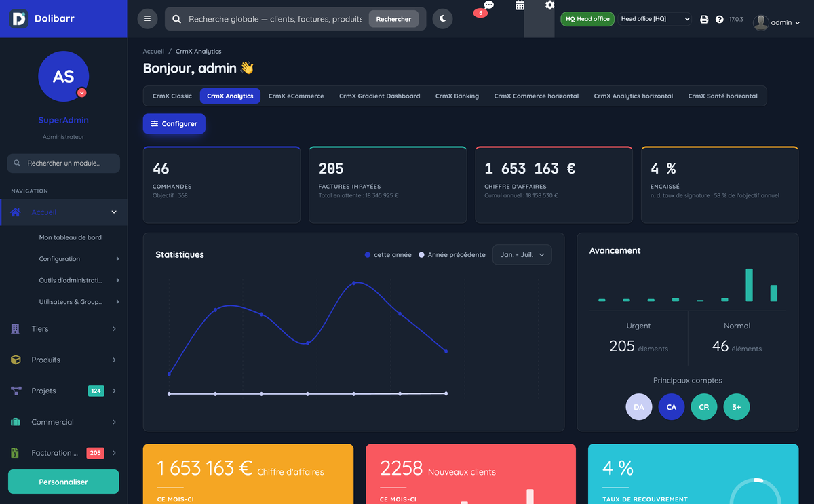Click the Tiers building icon
This screenshot has height=504, width=814.
(x=16, y=329)
